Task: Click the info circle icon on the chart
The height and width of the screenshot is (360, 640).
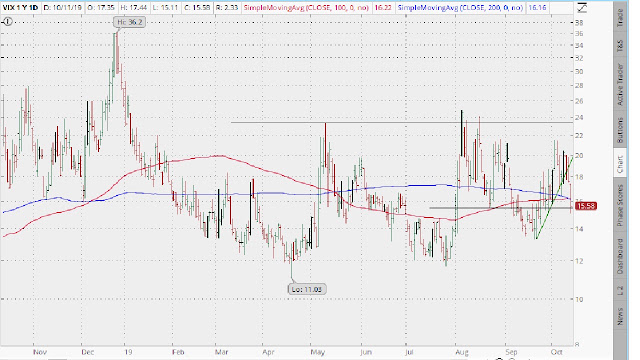Action: tap(7, 22)
